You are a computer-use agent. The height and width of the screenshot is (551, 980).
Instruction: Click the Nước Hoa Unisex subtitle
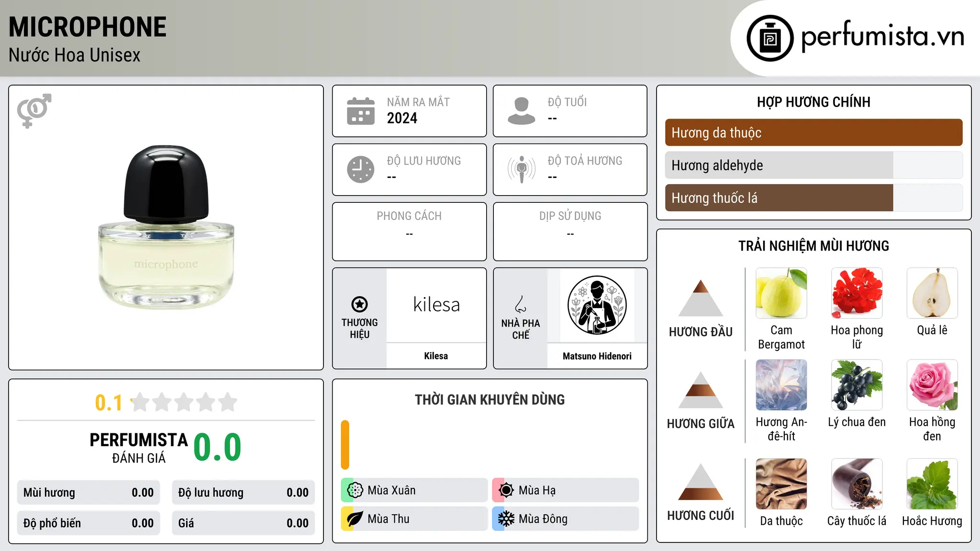point(74,55)
